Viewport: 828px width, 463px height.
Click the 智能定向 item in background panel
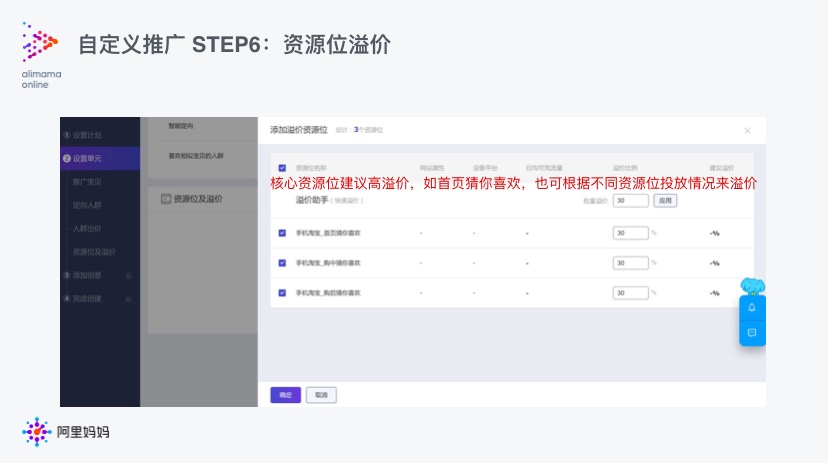click(181, 126)
